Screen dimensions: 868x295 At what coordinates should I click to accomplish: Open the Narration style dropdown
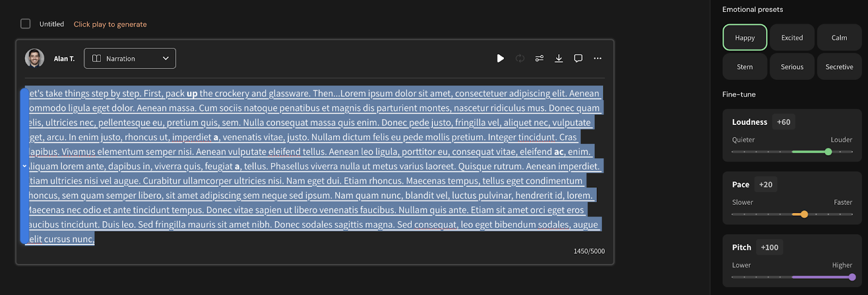pos(130,59)
